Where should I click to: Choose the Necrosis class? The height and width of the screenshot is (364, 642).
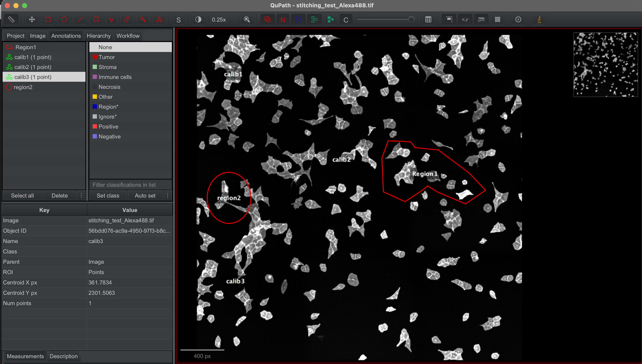click(x=130, y=87)
